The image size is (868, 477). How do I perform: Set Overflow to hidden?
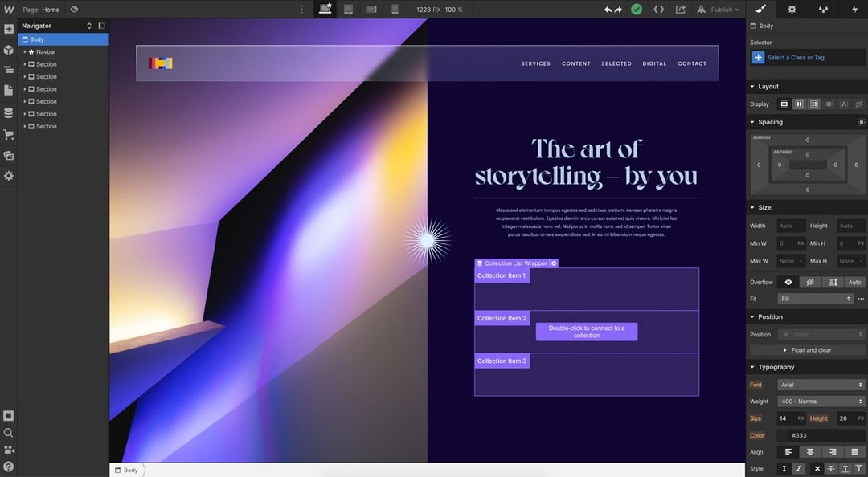pyautogui.click(x=810, y=282)
